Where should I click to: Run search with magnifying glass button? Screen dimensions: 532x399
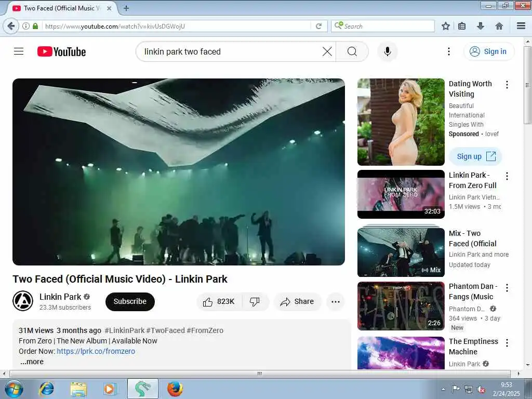tap(352, 51)
